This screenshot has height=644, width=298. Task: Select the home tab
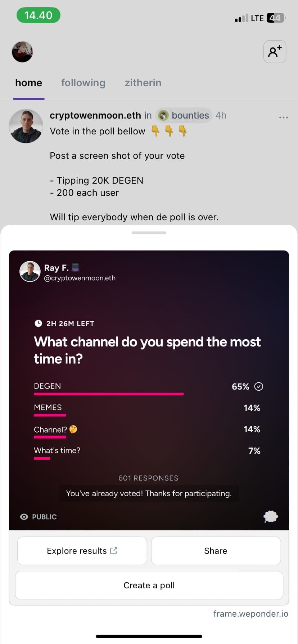(x=29, y=83)
